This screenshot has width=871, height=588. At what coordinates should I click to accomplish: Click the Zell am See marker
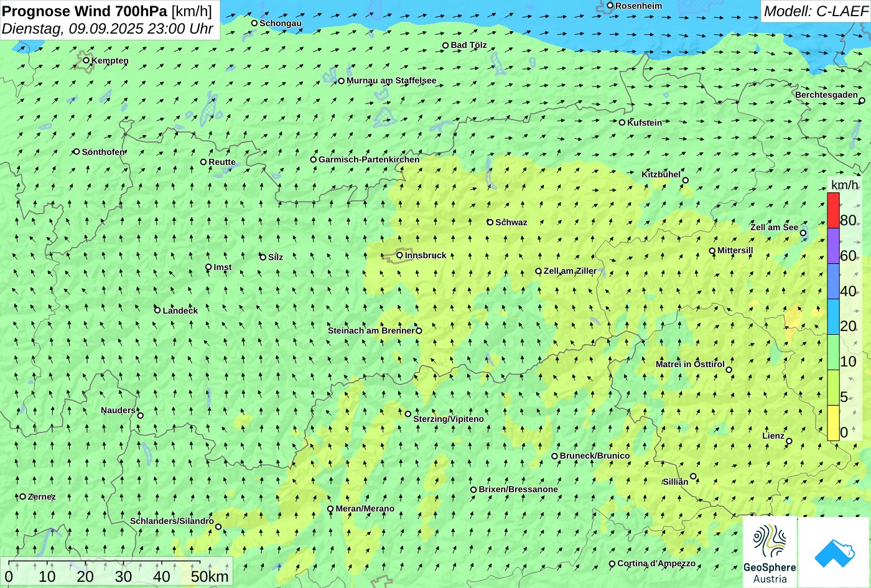pos(803,233)
